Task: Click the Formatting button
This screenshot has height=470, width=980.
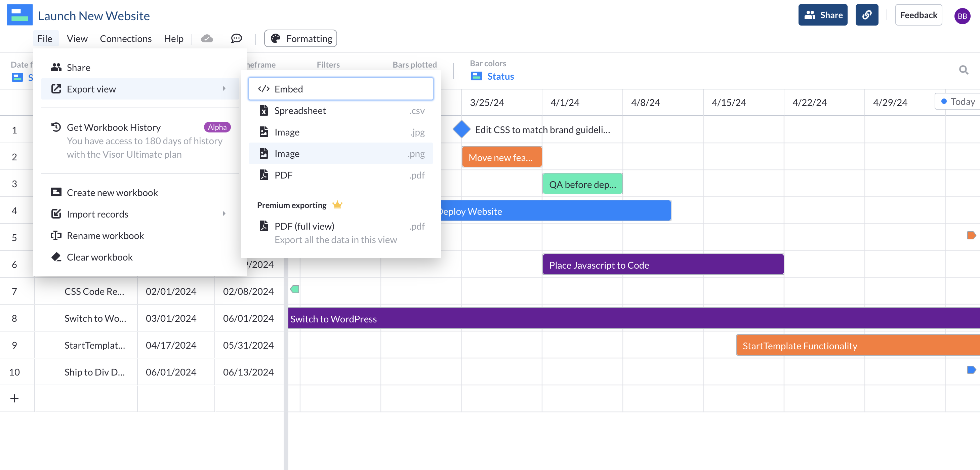Action: tap(300, 38)
